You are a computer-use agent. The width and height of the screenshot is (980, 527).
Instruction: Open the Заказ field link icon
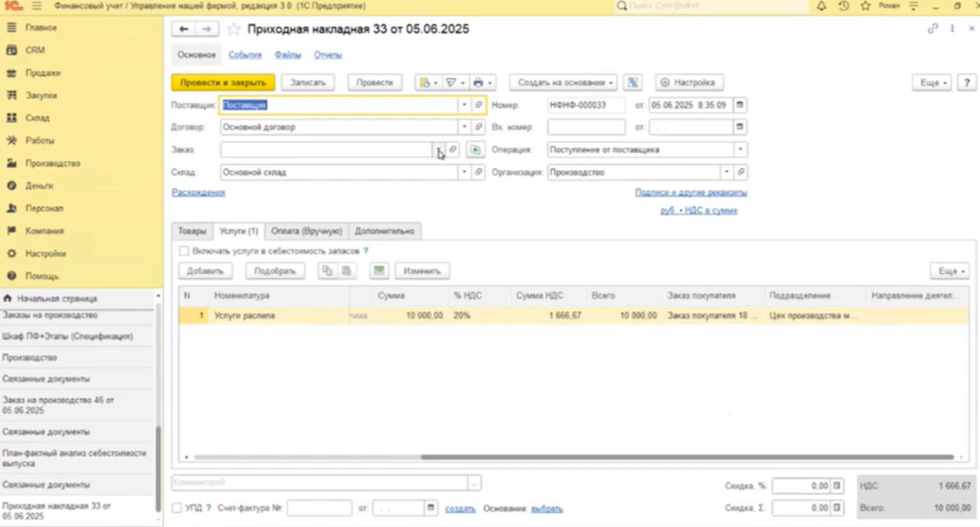point(453,150)
